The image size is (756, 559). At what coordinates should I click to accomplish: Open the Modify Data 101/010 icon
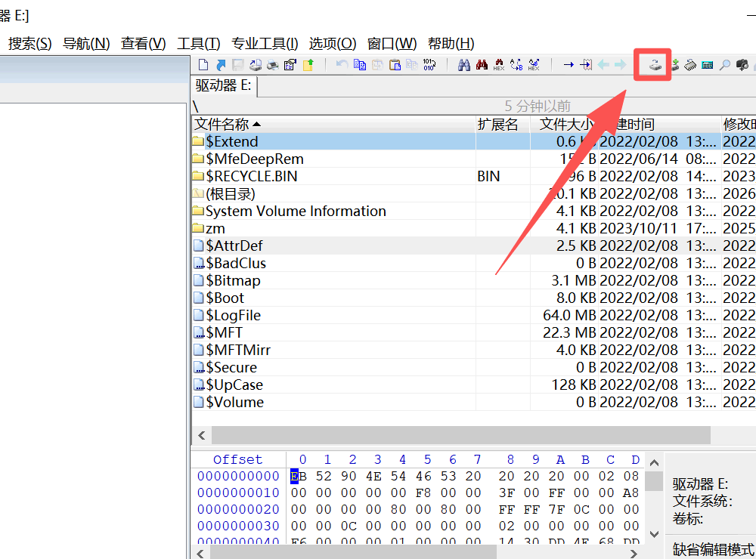click(429, 65)
